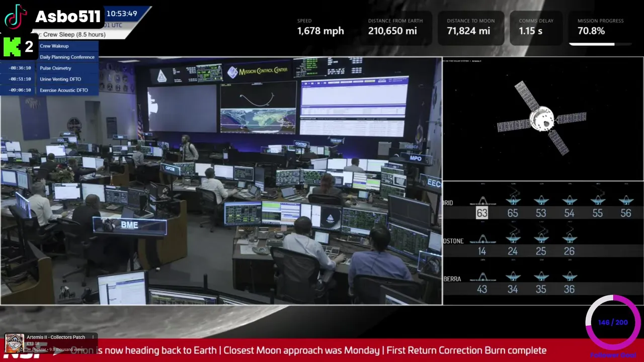The height and width of the screenshot is (362, 644).
Task: Select Goldstone antenna 26 dish icon
Action: click(570, 237)
